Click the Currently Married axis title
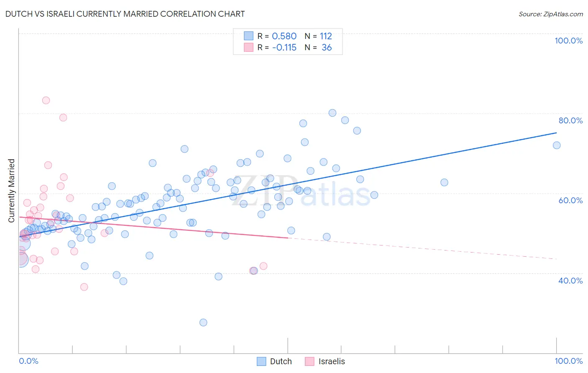Viewport: 588px width, 373px height. 11,191
